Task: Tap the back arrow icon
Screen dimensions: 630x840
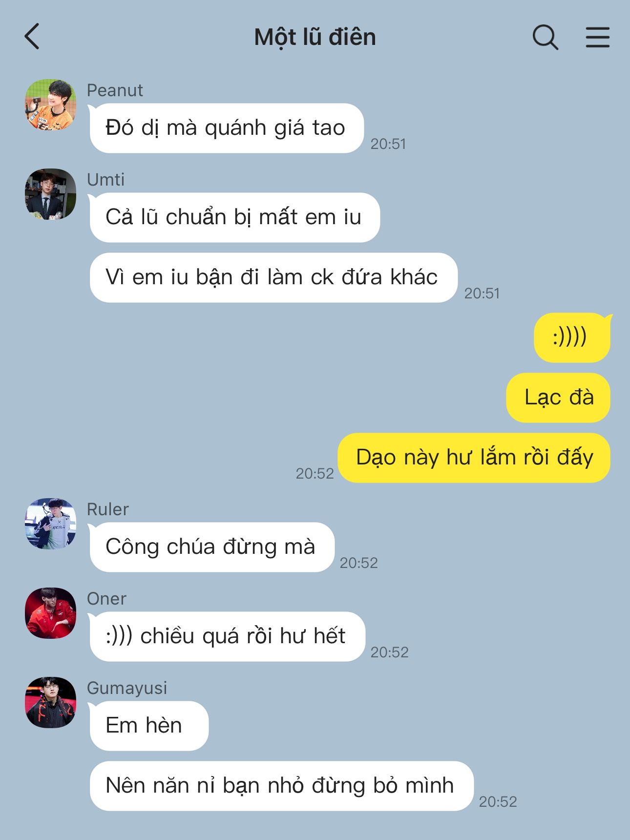Action: tap(32, 37)
